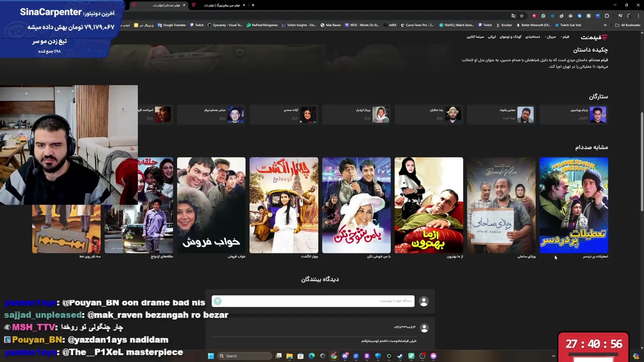Open the Chrome extensions puzzle icon
Viewport: 644px width, 362px height.
pyautogui.click(x=607, y=16)
